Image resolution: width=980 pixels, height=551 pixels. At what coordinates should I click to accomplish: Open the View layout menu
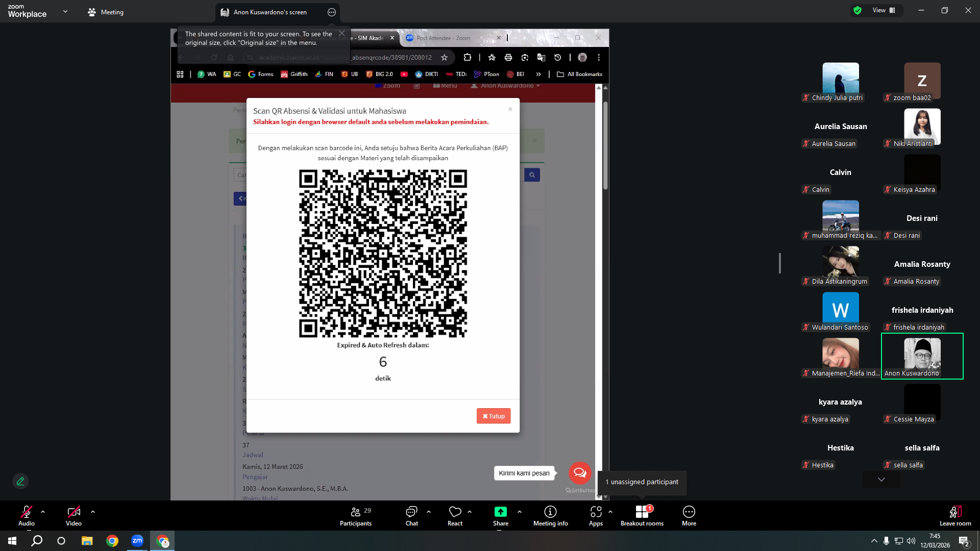pos(884,10)
